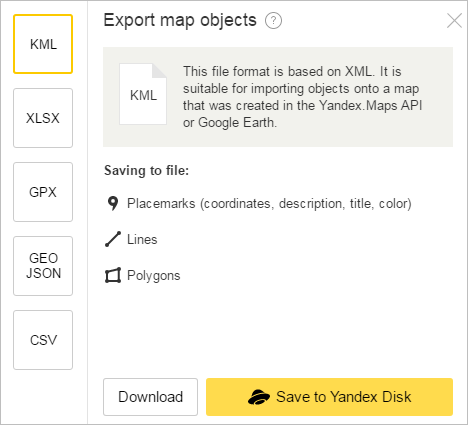This screenshot has width=468, height=425.
Task: Click the Placemarks description text
Action: [269, 203]
